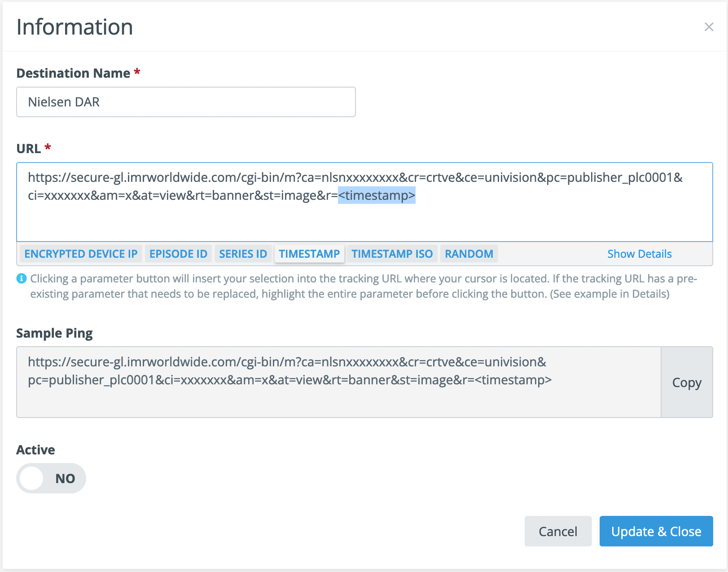Toggle the Active switch on
Viewport: 728px width, 572px height.
tap(51, 478)
